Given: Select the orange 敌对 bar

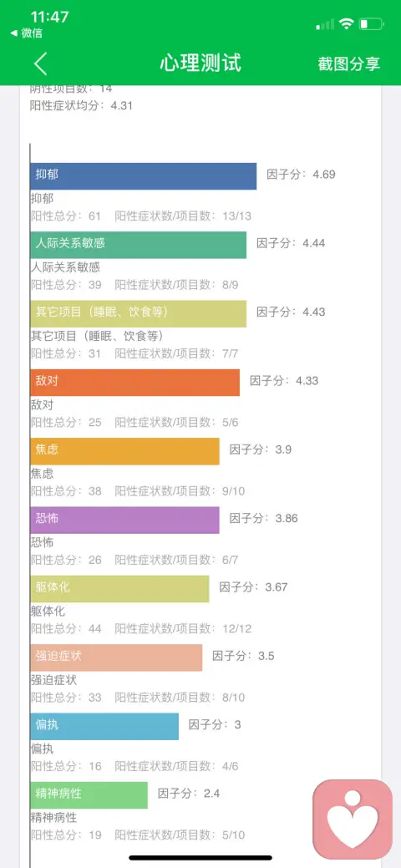Looking at the screenshot, I should pos(135,383).
